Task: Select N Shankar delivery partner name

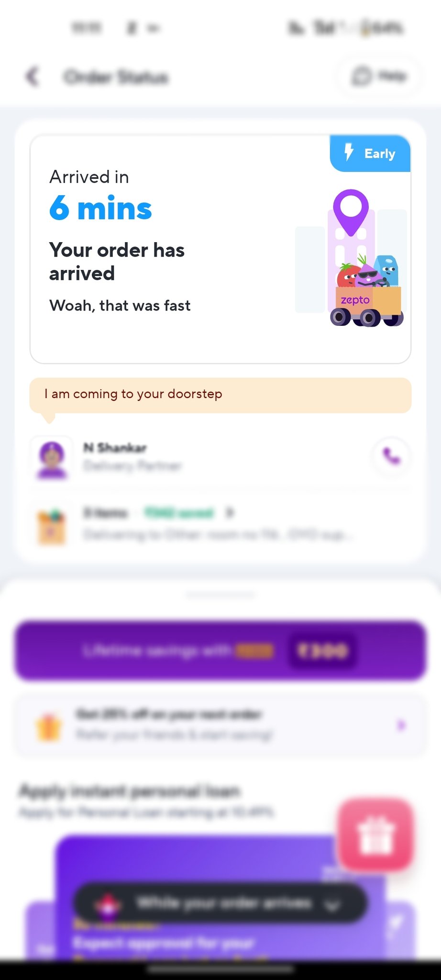Action: pos(115,448)
